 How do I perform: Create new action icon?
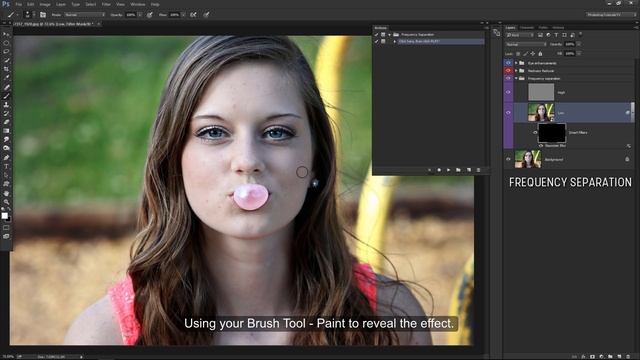click(468, 170)
